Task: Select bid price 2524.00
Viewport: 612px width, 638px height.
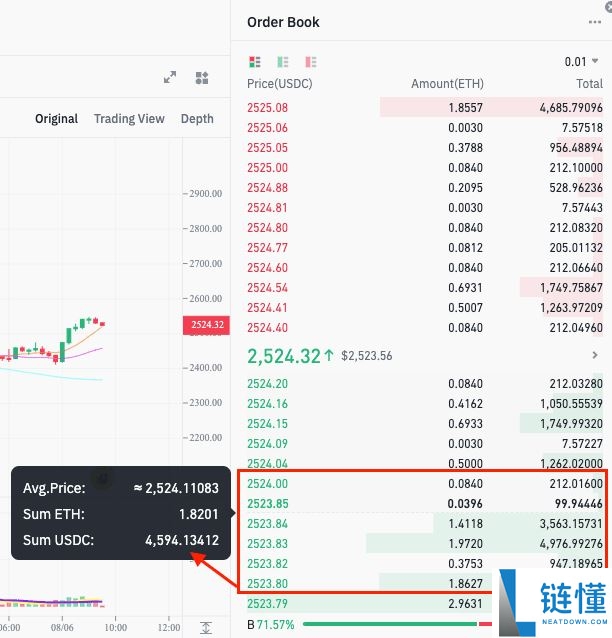Action: pos(267,484)
